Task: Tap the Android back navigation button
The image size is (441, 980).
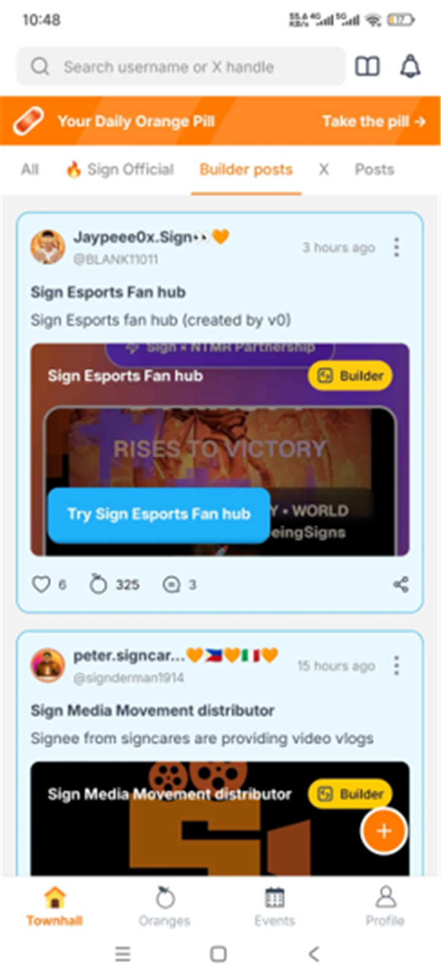Action: (x=314, y=954)
